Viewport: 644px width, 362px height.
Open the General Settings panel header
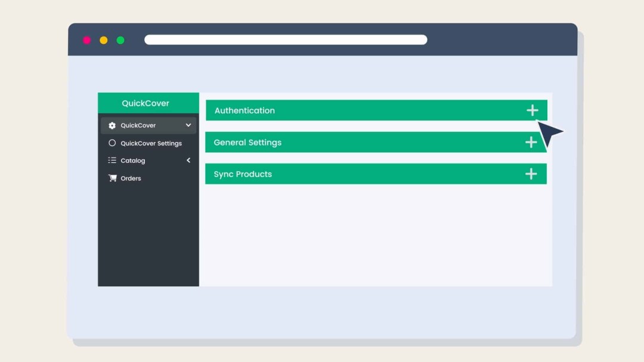coord(376,142)
